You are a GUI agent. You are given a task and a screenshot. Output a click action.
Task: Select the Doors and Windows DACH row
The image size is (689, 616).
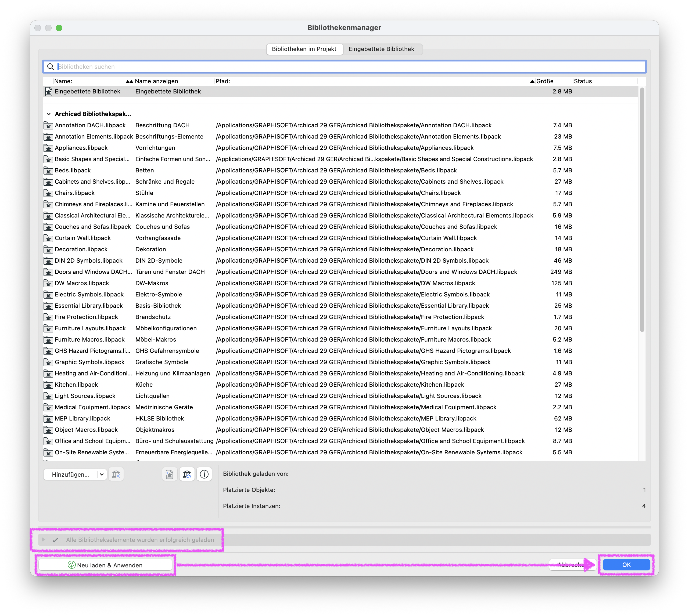(x=340, y=272)
